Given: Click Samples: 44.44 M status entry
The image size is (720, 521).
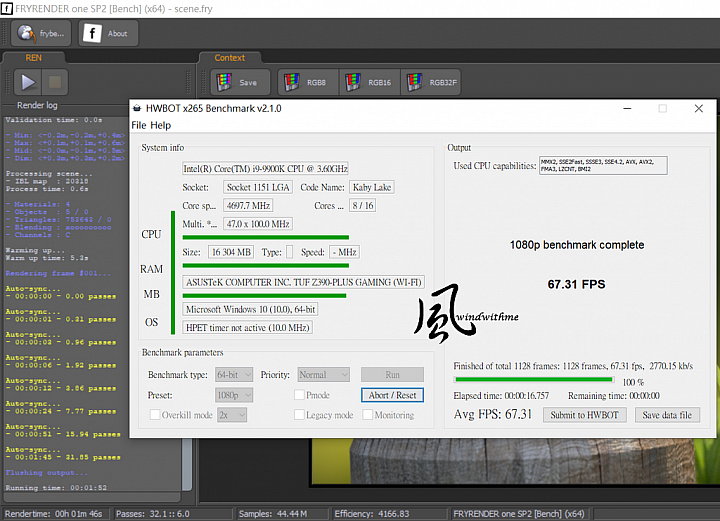Looking at the screenshot, I should (273, 514).
